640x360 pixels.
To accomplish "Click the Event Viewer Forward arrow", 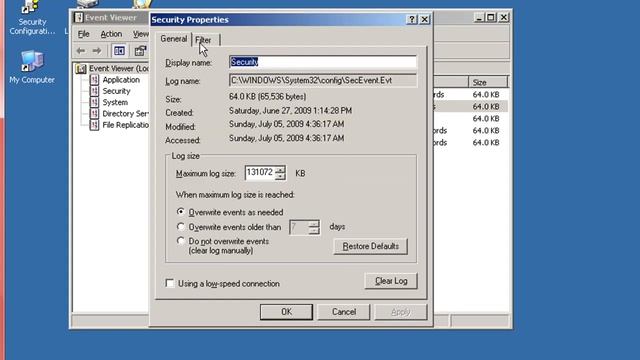I will tap(97, 51).
